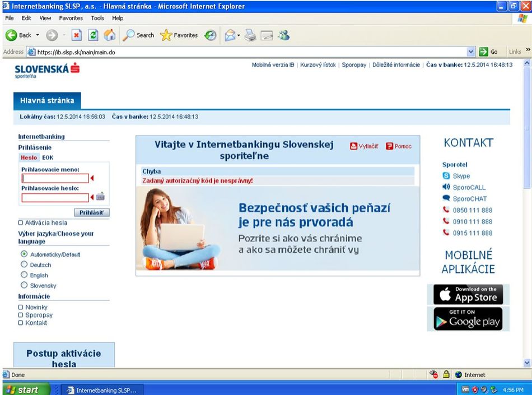Open Dôležité informácie link
The width and height of the screenshot is (532, 395).
[396, 65]
